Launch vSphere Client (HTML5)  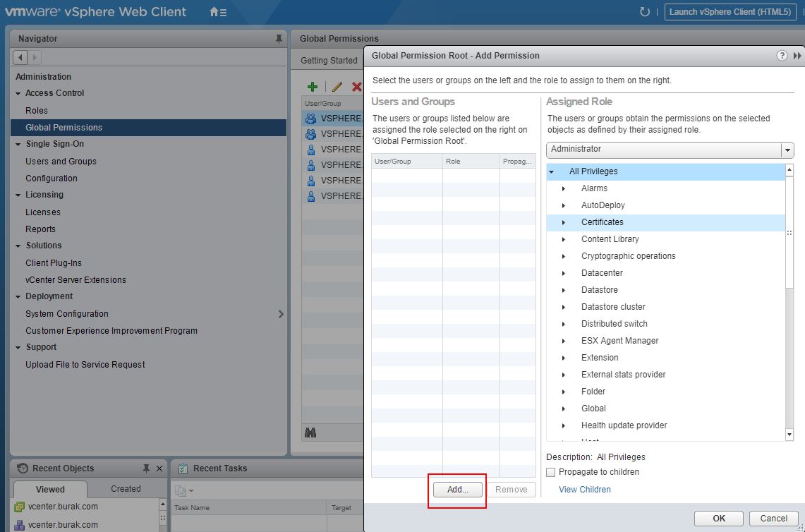(x=730, y=12)
